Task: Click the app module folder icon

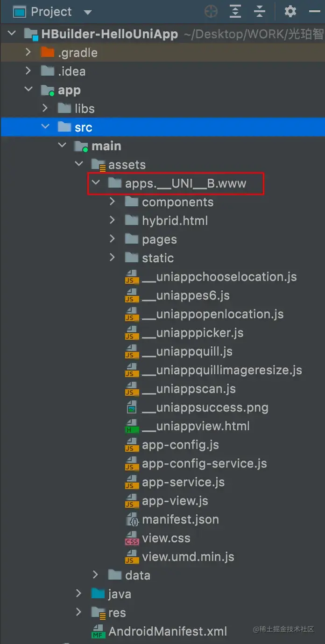Action: [x=48, y=90]
